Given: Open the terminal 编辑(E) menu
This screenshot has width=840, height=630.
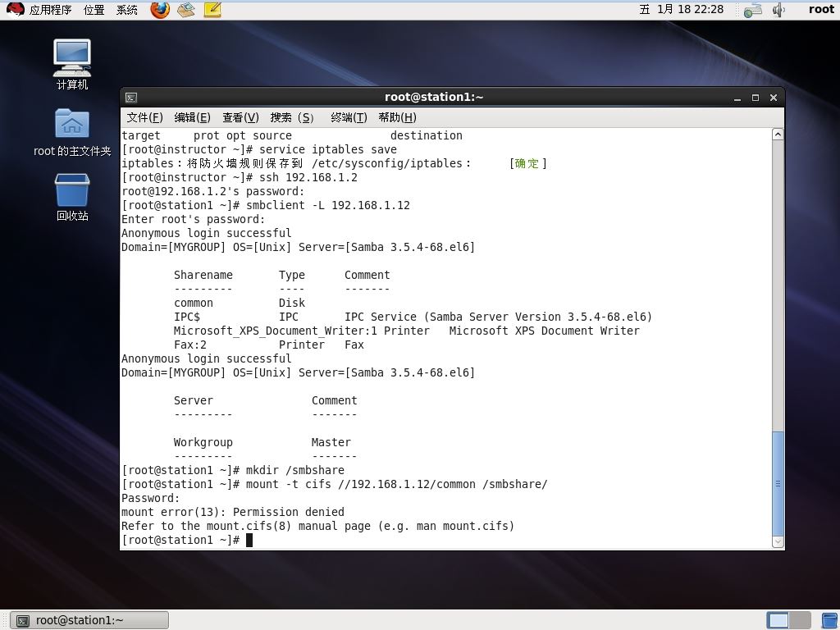Looking at the screenshot, I should coord(192,117).
